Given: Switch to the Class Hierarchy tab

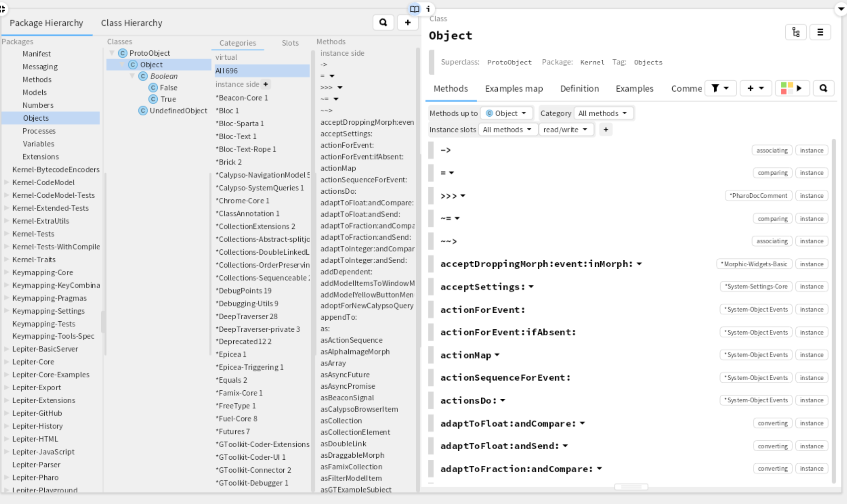Looking at the screenshot, I should point(131,23).
